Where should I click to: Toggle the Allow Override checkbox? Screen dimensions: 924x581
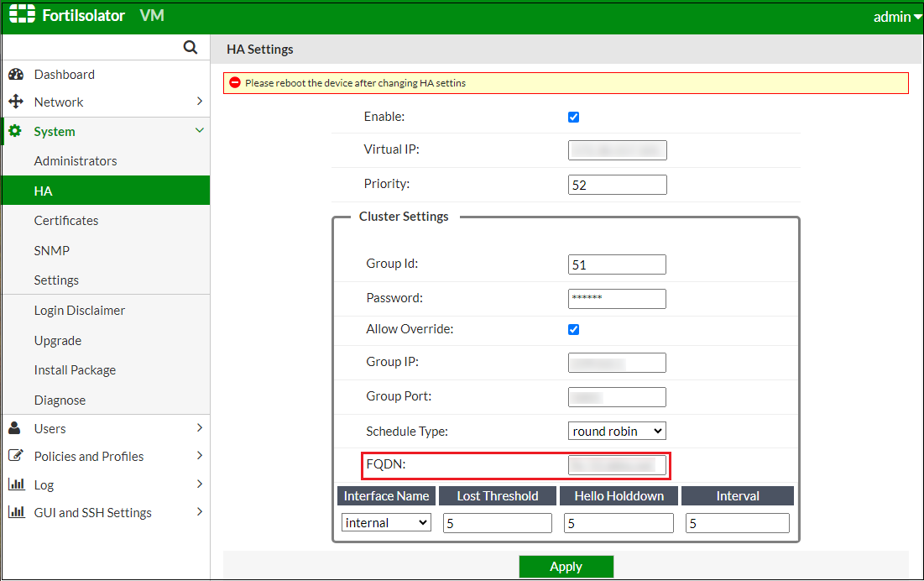(x=573, y=329)
